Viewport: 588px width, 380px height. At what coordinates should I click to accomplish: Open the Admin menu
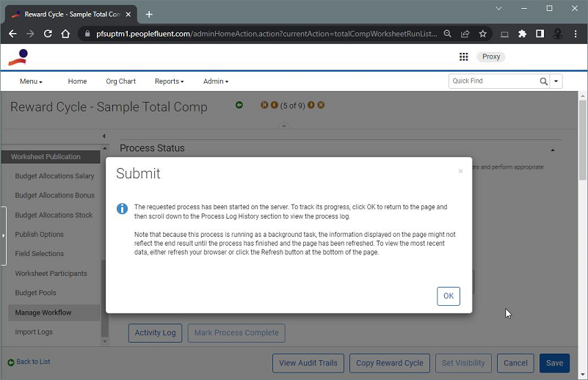click(216, 81)
